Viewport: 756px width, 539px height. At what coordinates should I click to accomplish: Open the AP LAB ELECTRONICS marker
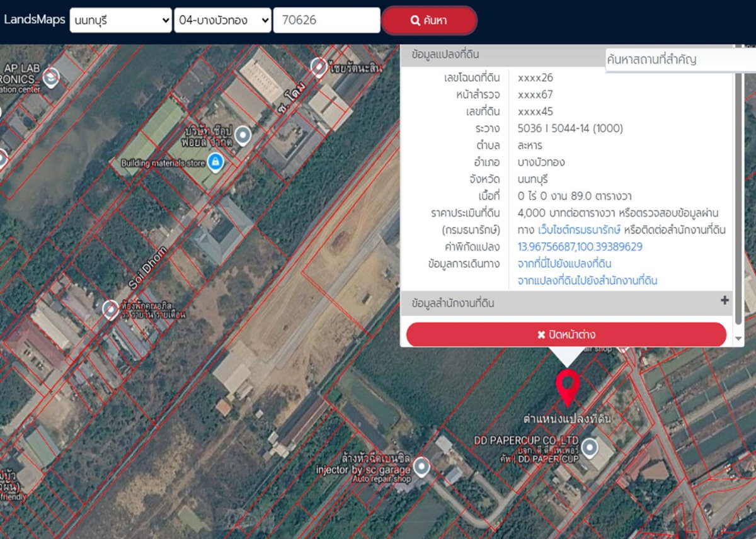tap(51, 77)
